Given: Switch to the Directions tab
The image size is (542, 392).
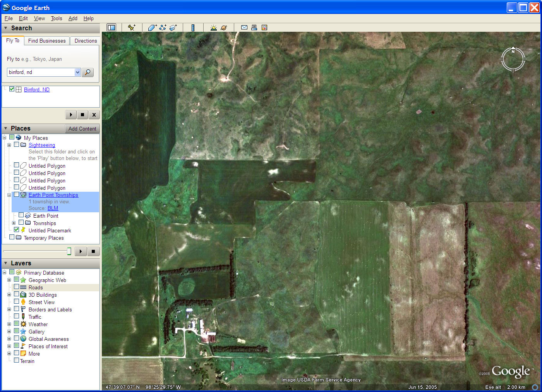Looking at the screenshot, I should pos(86,41).
